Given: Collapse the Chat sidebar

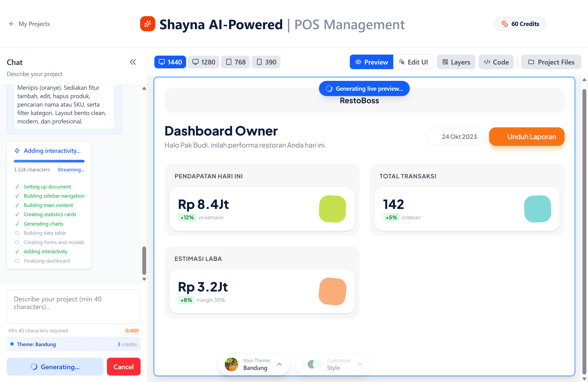Looking at the screenshot, I should tap(133, 62).
